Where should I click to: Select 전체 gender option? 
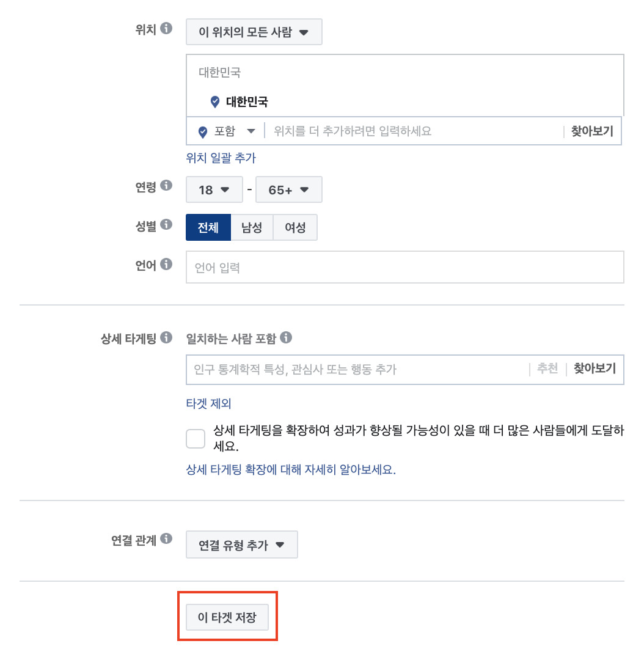coord(208,227)
